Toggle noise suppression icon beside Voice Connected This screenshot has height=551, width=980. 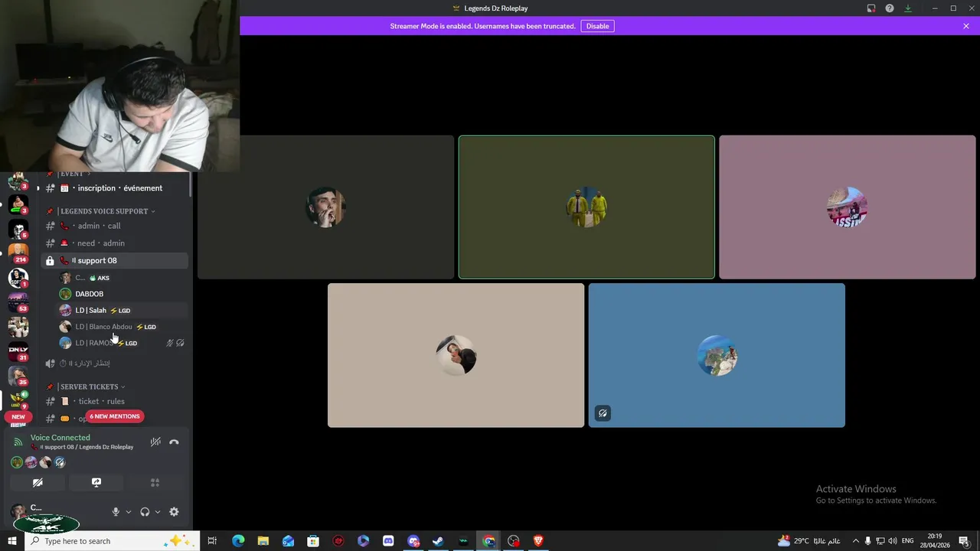pos(155,442)
